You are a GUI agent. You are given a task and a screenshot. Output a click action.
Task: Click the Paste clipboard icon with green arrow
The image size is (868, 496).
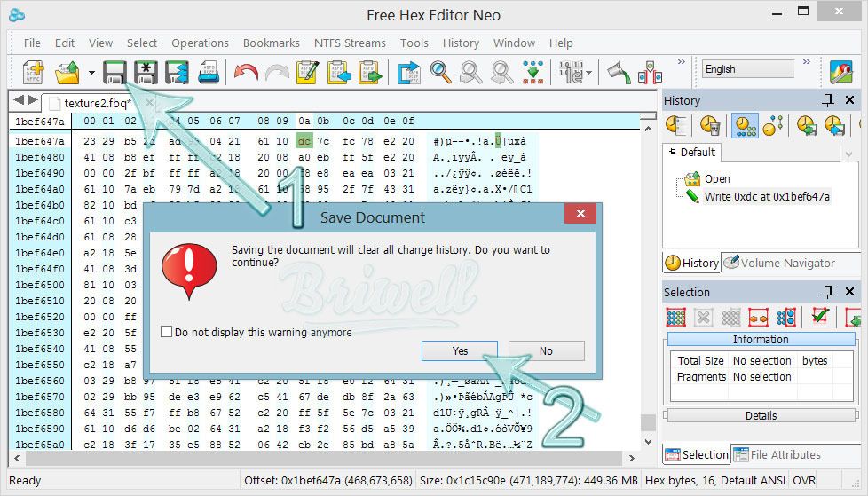(x=370, y=73)
